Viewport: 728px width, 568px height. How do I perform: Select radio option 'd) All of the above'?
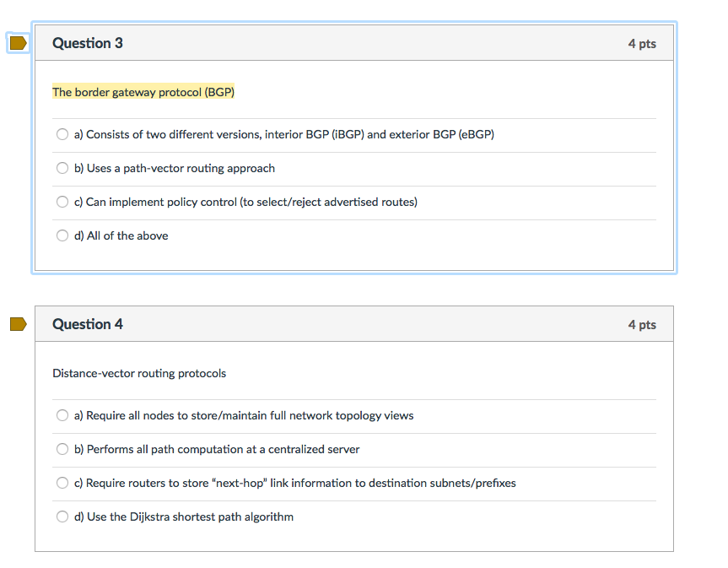click(62, 235)
